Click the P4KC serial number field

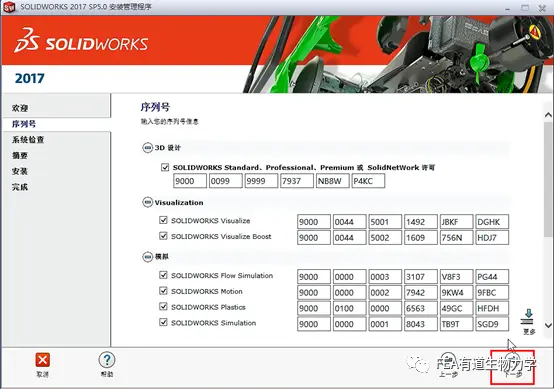(x=368, y=181)
